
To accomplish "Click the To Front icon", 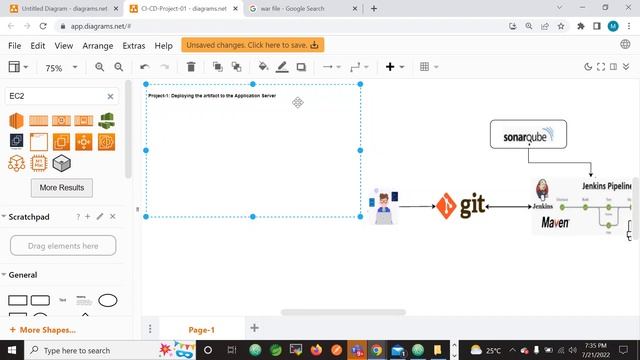I will click(218, 67).
